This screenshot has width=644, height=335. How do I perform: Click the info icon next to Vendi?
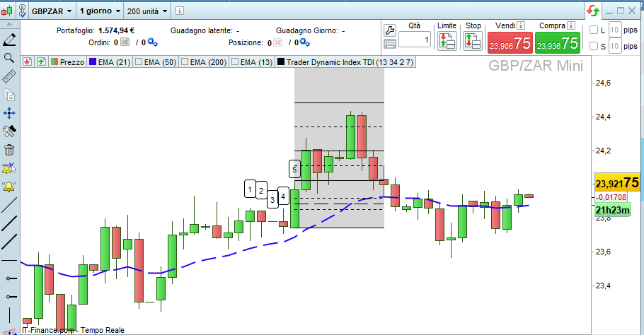521,25
